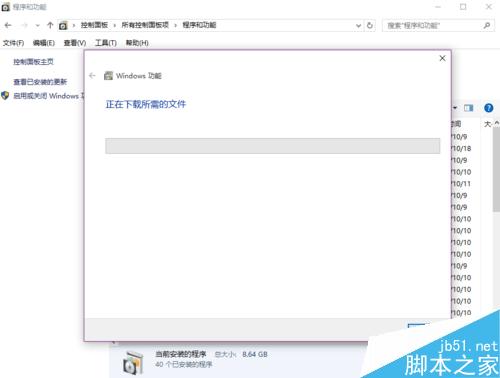Go back with the Explorer back arrow
500x378 pixels.
coord(8,25)
